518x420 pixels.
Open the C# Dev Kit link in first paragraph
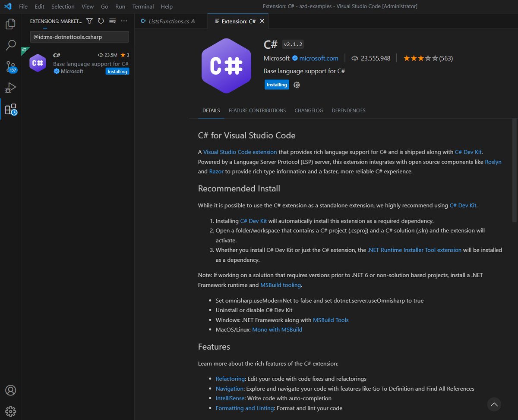tap(468, 152)
